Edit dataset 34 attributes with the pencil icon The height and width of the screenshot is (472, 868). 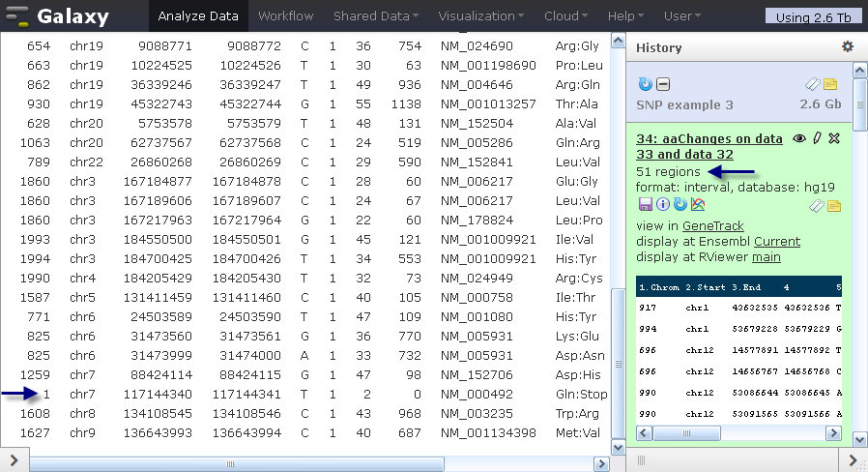(817, 138)
